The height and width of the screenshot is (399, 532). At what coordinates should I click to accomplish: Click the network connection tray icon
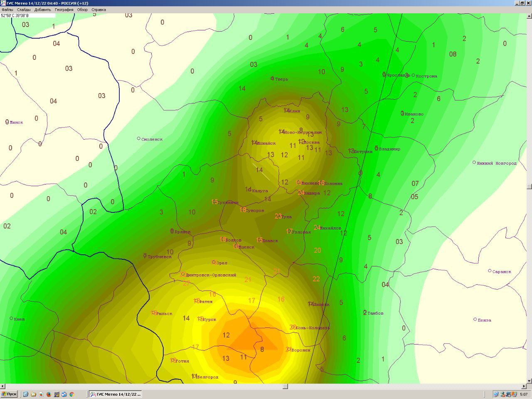point(496,394)
